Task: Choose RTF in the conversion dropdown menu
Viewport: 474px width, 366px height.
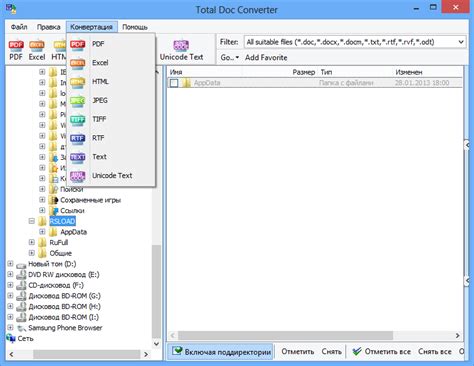Action: pyautogui.click(x=111, y=138)
